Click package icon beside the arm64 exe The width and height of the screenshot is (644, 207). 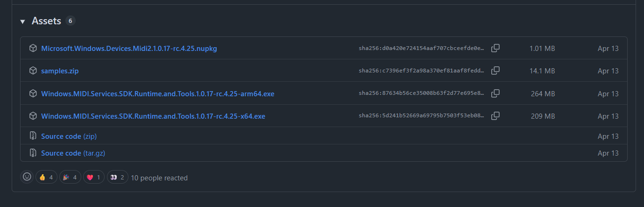coord(33,93)
